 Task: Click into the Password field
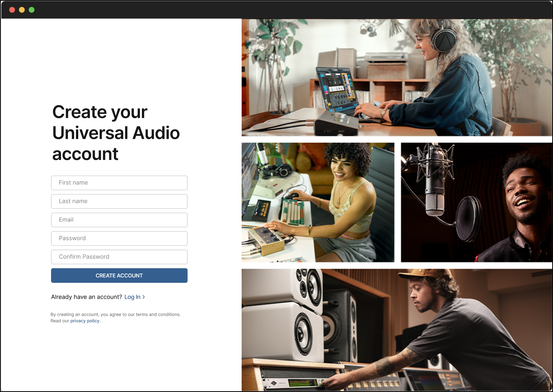point(119,238)
